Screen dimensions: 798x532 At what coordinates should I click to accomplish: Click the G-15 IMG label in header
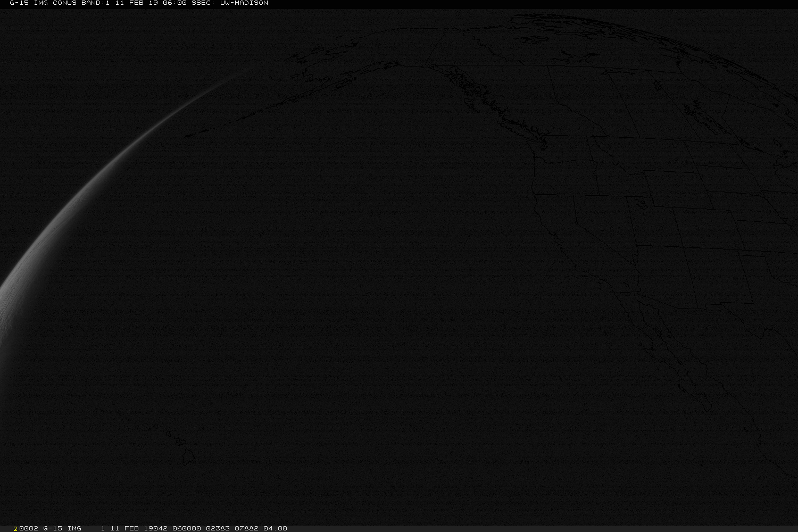29,3
